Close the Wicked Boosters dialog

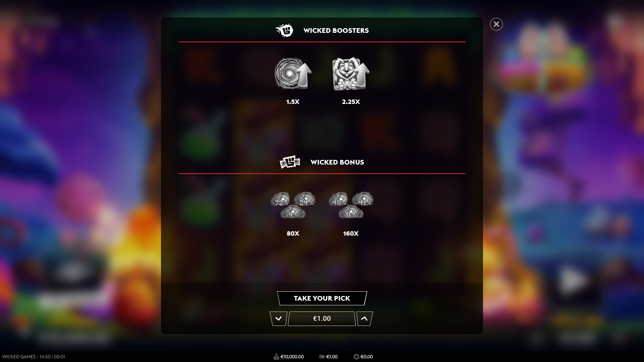click(496, 24)
